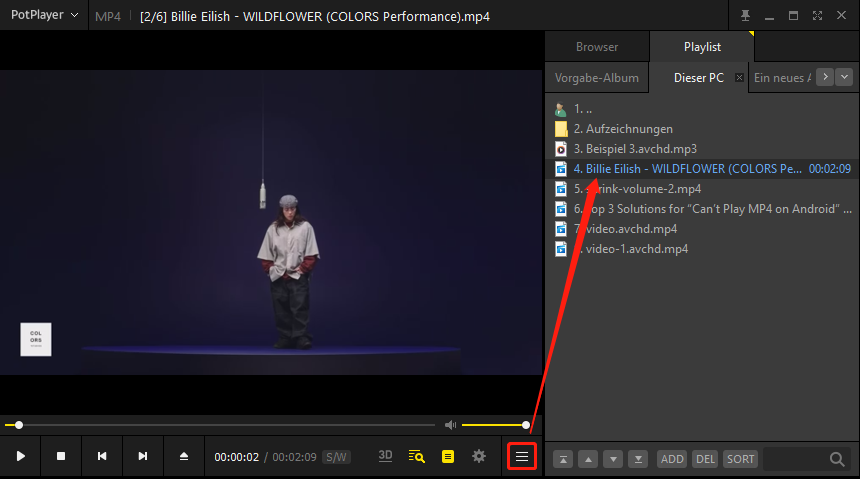Stop the video playback
Viewport: 860px width, 479px height.
coord(61,456)
